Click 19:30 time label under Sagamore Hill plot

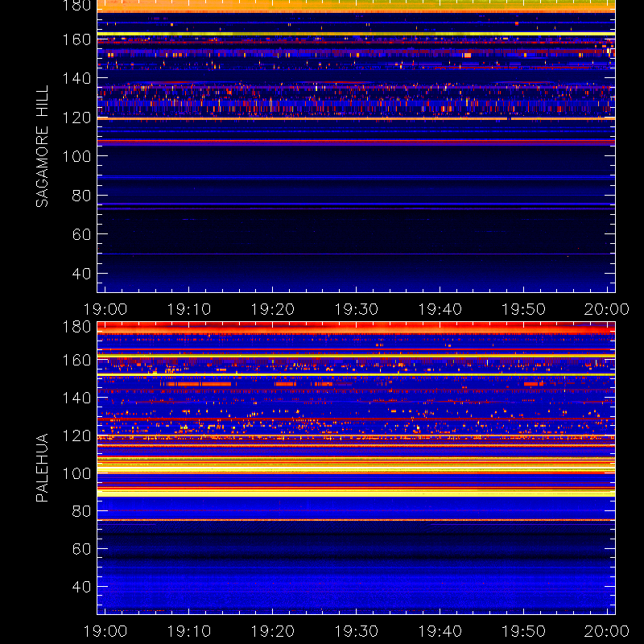point(356,309)
